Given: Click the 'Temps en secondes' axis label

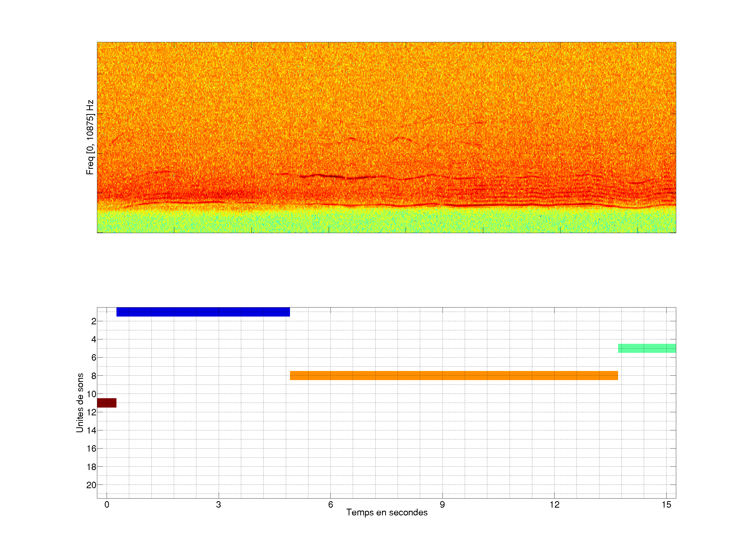Looking at the screenshot, I should [x=387, y=512].
